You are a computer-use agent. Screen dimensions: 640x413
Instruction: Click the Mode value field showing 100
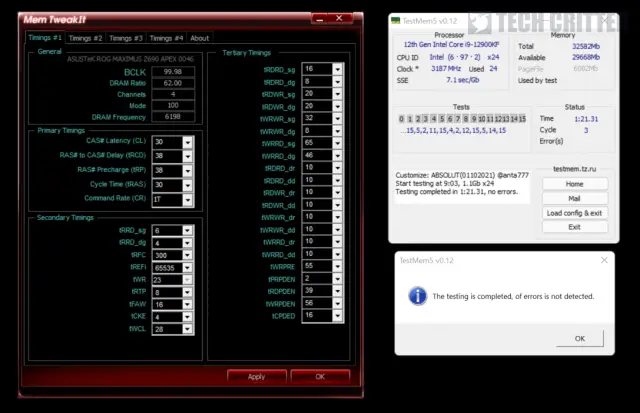173,105
